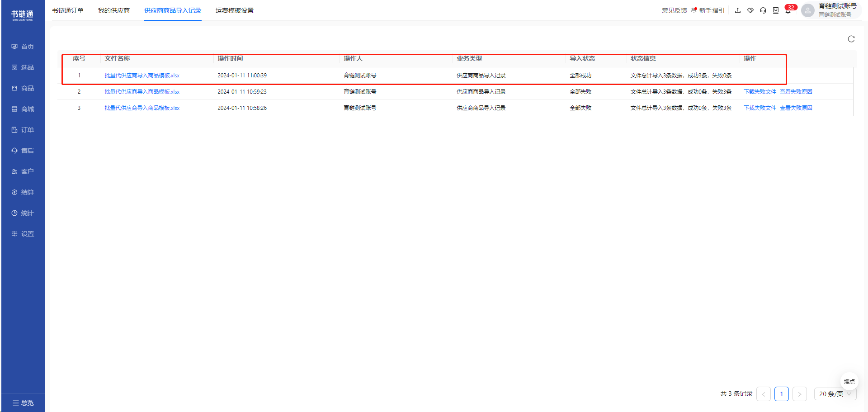Go to 选品 in the sidebar
This screenshot has width=868, height=412.
(23, 67)
